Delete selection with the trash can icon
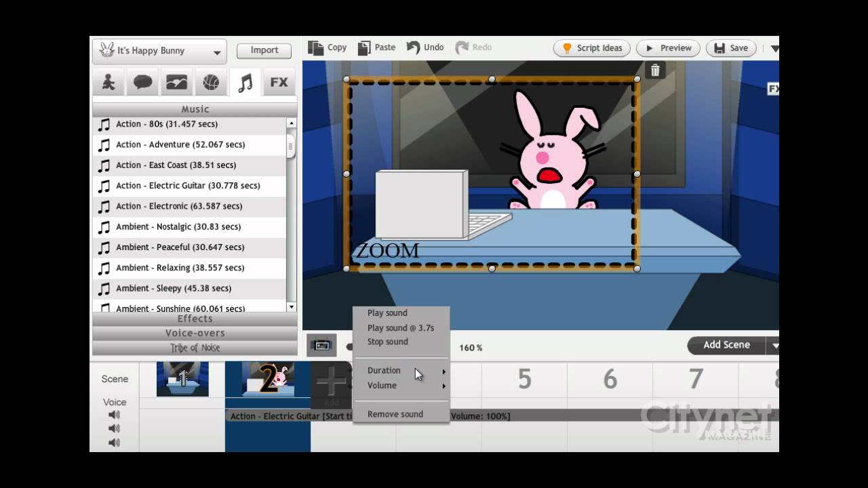Screen dimensions: 868x488 tap(655, 70)
